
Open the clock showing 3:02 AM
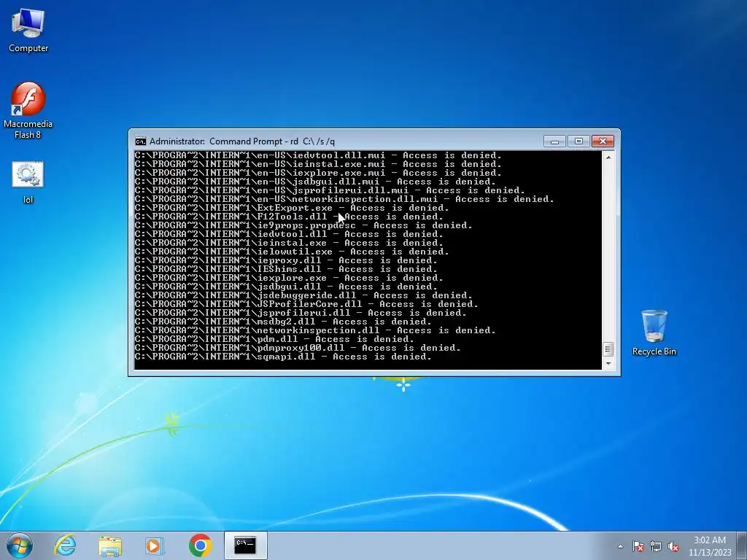(709, 546)
